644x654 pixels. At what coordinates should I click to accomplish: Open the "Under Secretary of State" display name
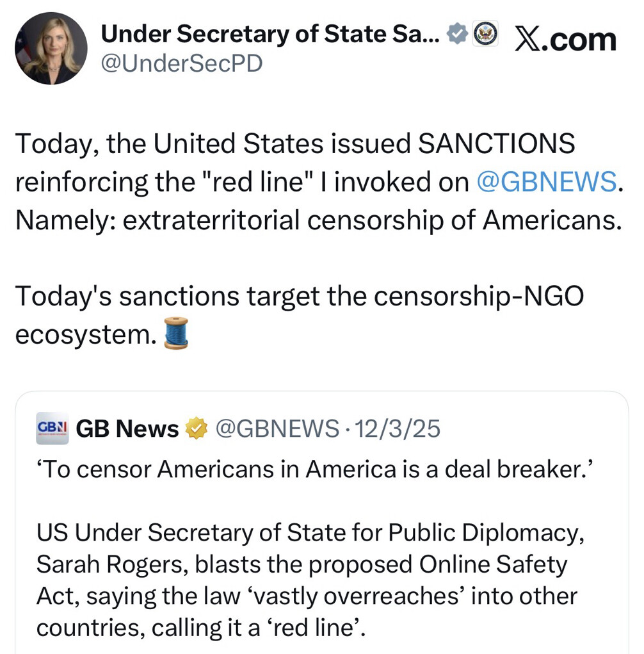point(270,35)
